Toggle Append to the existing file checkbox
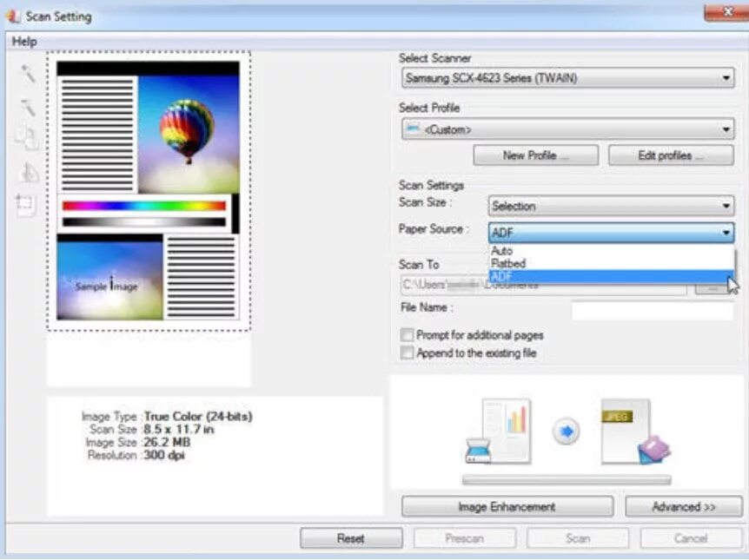 [x=407, y=352]
